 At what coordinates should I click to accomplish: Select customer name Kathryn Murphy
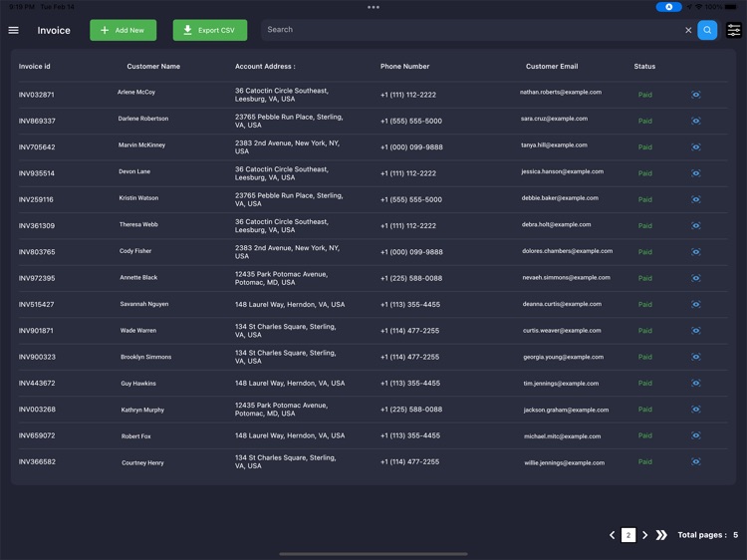click(142, 410)
